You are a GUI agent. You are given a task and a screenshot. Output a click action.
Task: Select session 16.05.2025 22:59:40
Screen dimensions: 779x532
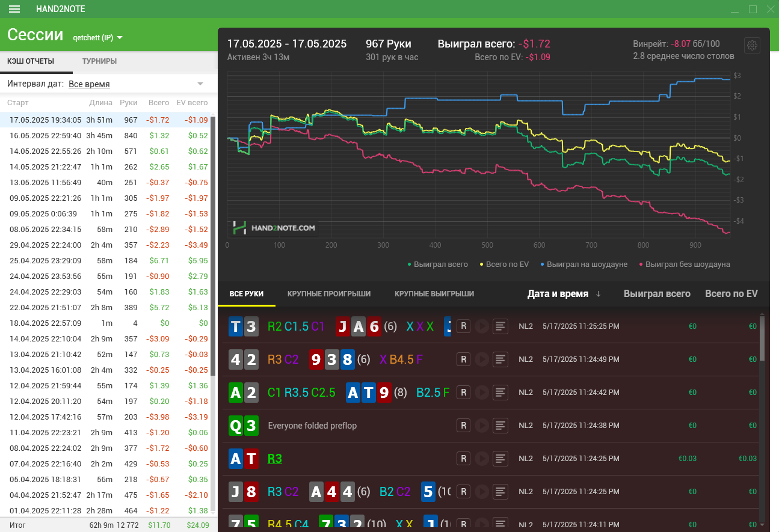(105, 136)
